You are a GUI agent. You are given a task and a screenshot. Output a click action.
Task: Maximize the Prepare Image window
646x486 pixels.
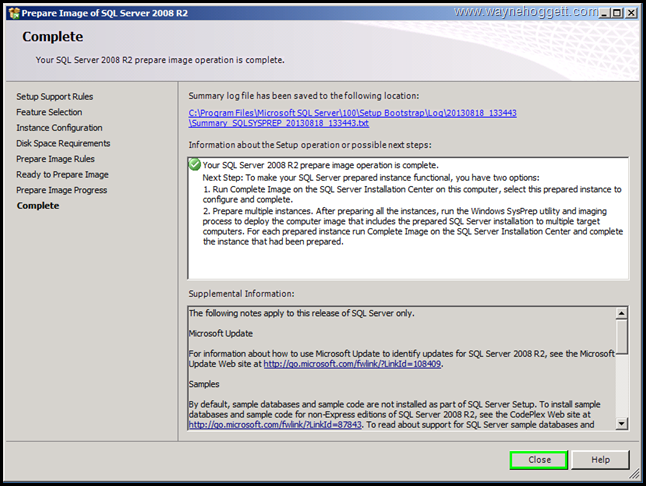617,13
